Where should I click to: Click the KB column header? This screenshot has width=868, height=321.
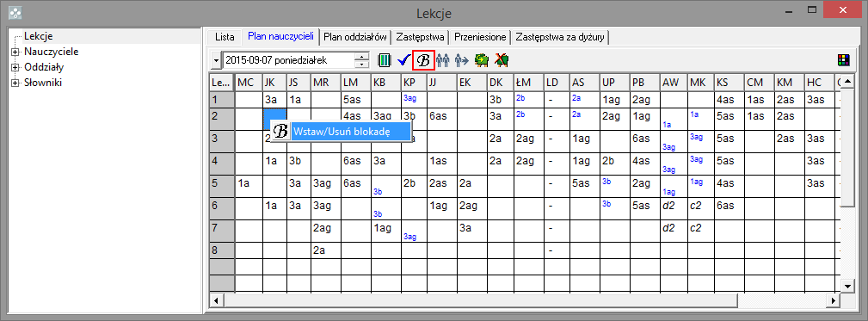coord(385,83)
